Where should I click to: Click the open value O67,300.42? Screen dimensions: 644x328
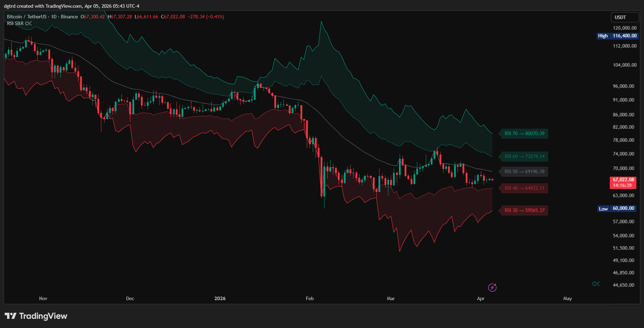(x=93, y=17)
